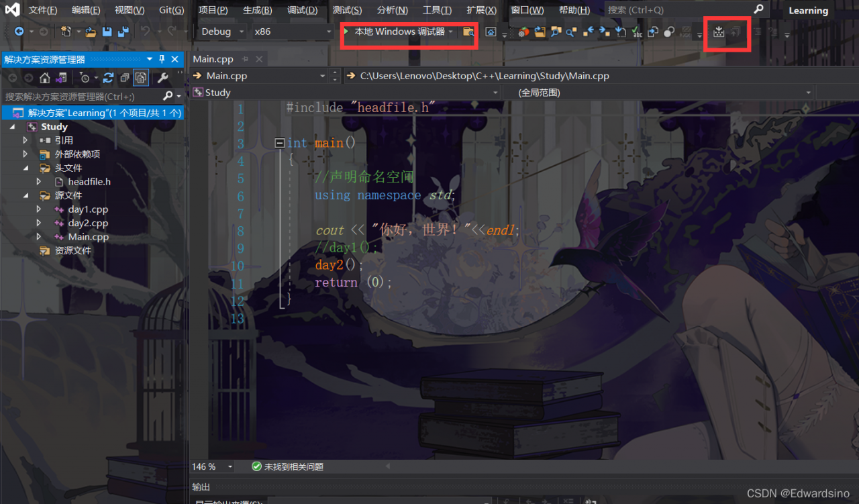Screen dimensions: 859x504
Task: Open the 编辑(E) menu
Action: [86, 10]
